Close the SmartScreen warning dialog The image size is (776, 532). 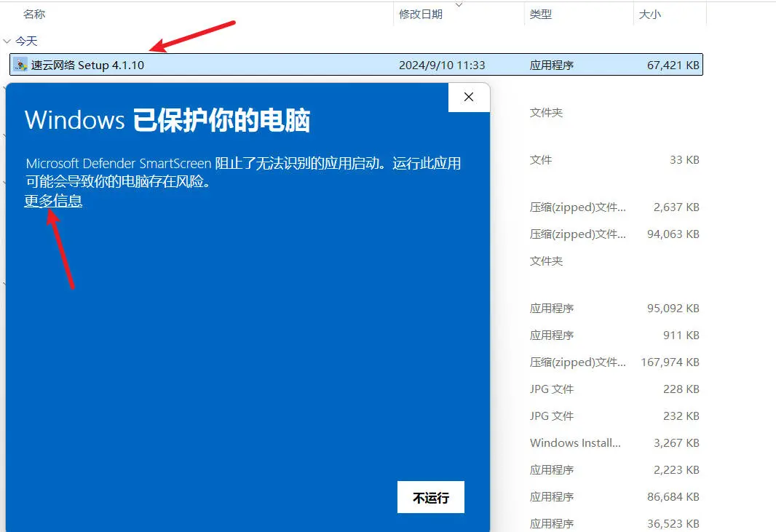(x=469, y=97)
